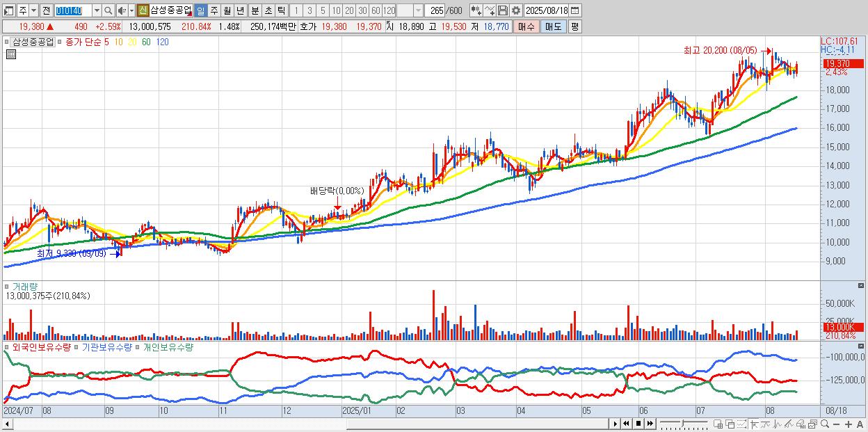868x432 pixels.
Task: Select the 틱 tick period toggle
Action: (281, 10)
